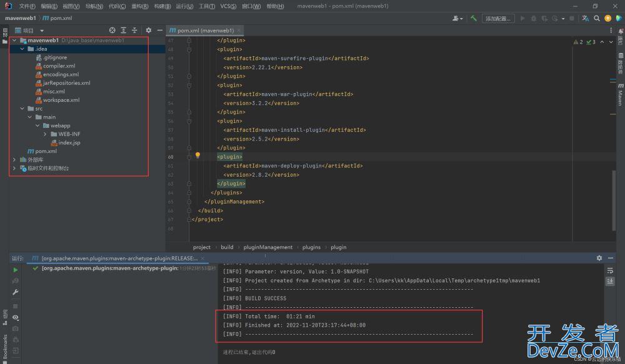Open the Structure tool window
Image resolution: width=625 pixels, height=364 pixels.
tap(5, 317)
